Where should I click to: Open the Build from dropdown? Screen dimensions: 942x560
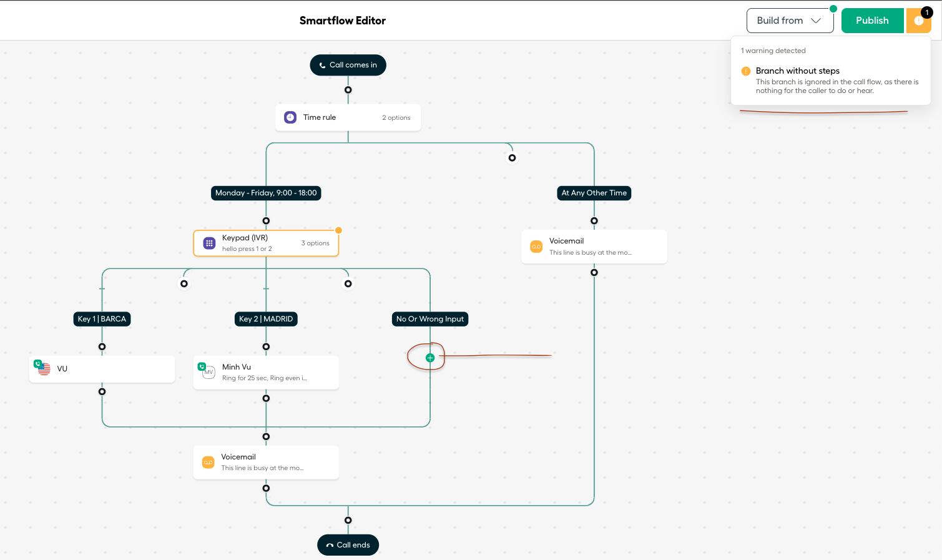[790, 21]
